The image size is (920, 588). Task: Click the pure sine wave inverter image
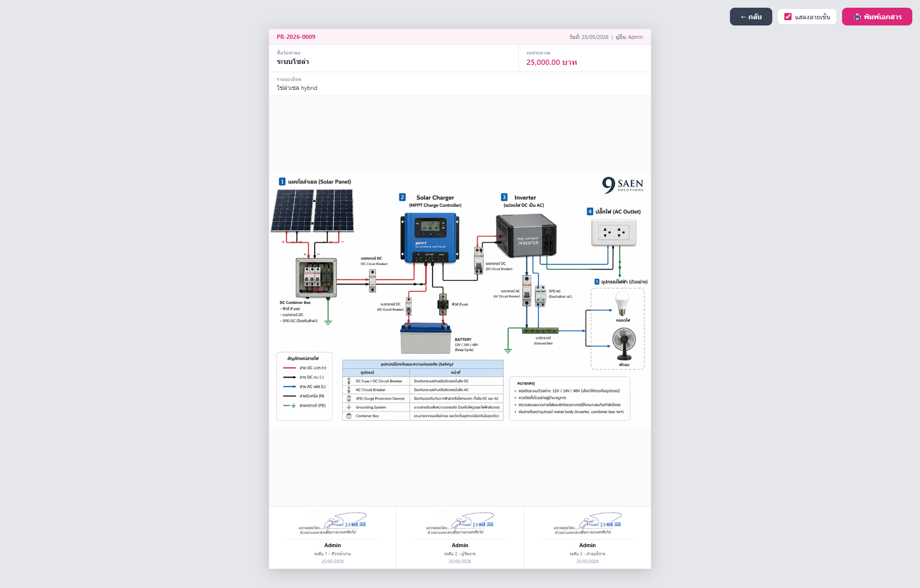coord(526,236)
